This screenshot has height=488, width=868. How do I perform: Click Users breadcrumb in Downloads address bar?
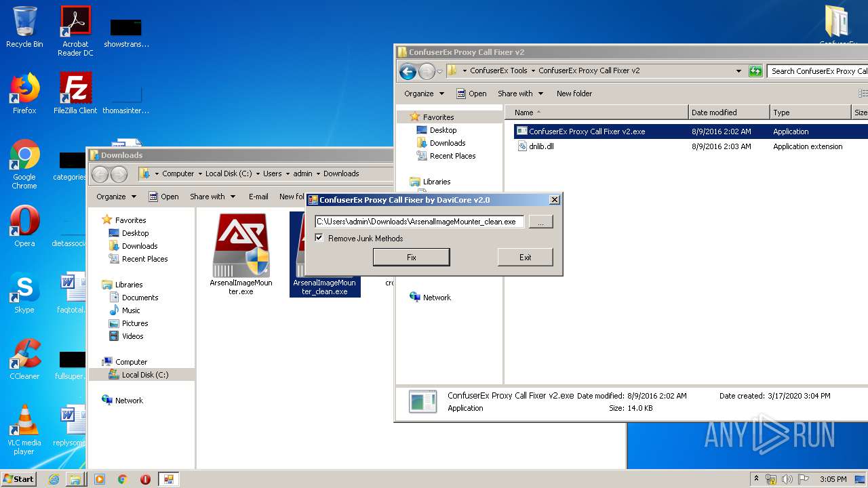[272, 174]
